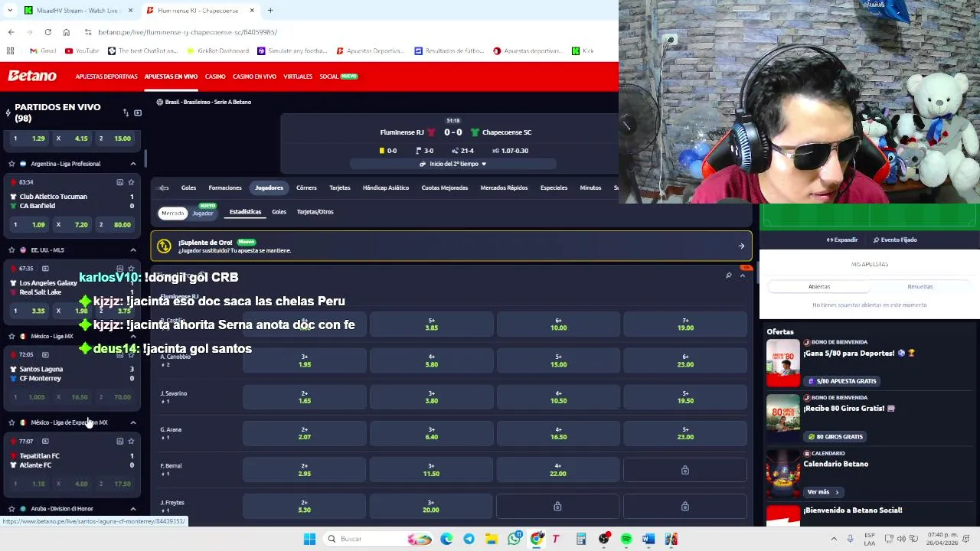Go to the browser home page
The width and height of the screenshot is (980, 551).
tap(66, 32)
